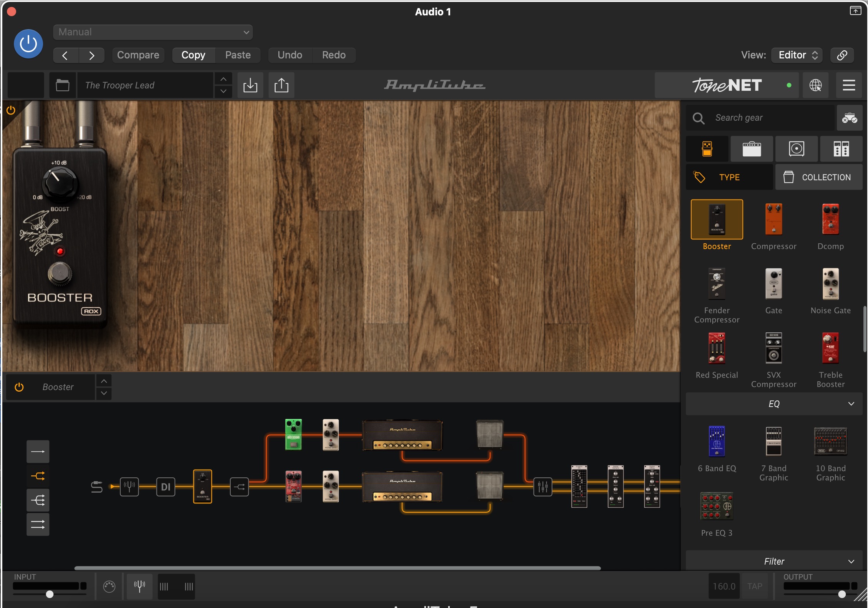The height and width of the screenshot is (608, 868).
Task: Click the Undo button
Action: [x=290, y=55]
